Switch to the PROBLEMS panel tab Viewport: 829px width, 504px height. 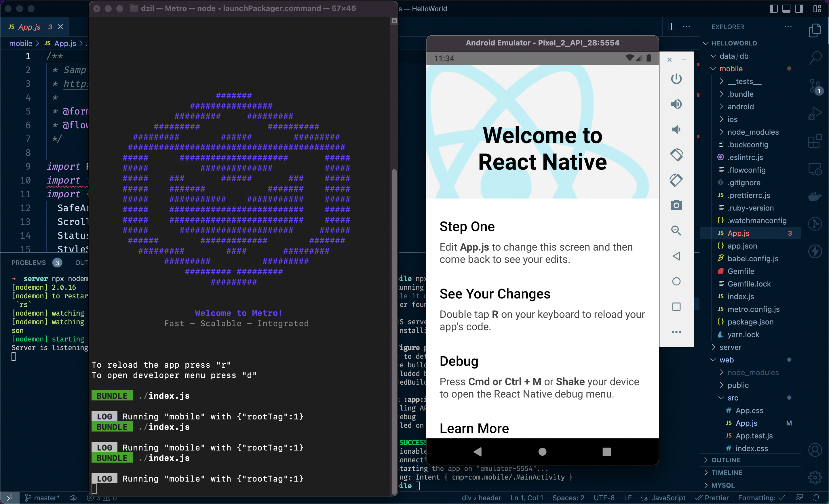[x=28, y=263]
